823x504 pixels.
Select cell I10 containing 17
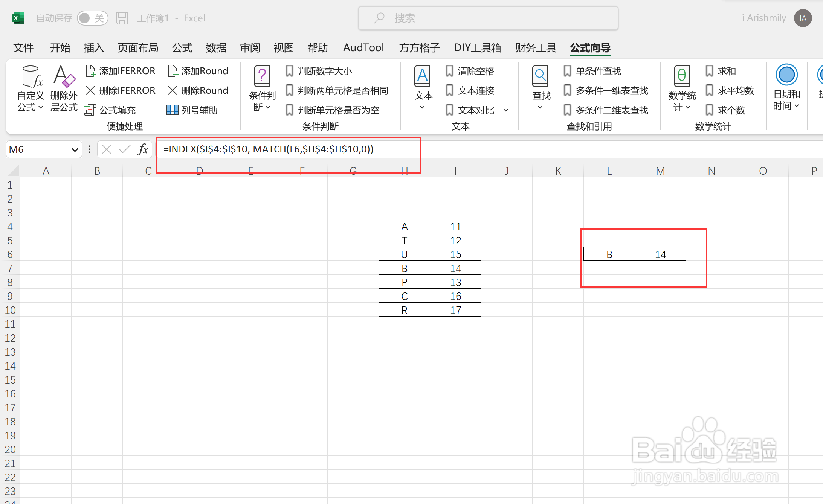tap(455, 310)
